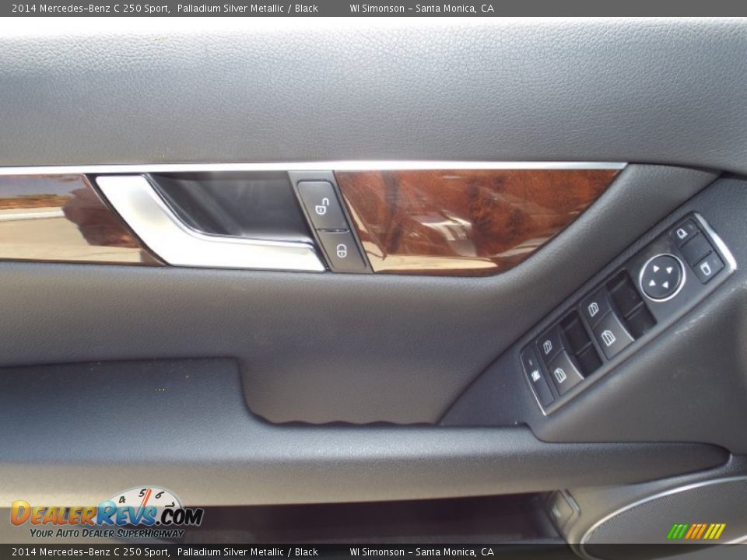The height and width of the screenshot is (560, 747).
Task: Toggle the mirror adjustment control
Action: coord(660,278)
